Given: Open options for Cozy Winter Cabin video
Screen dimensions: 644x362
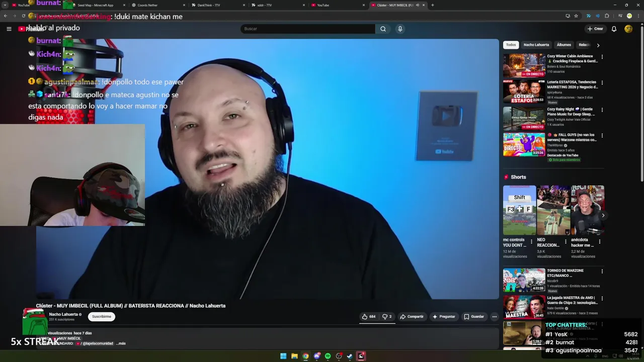Looking at the screenshot, I should [602, 57].
